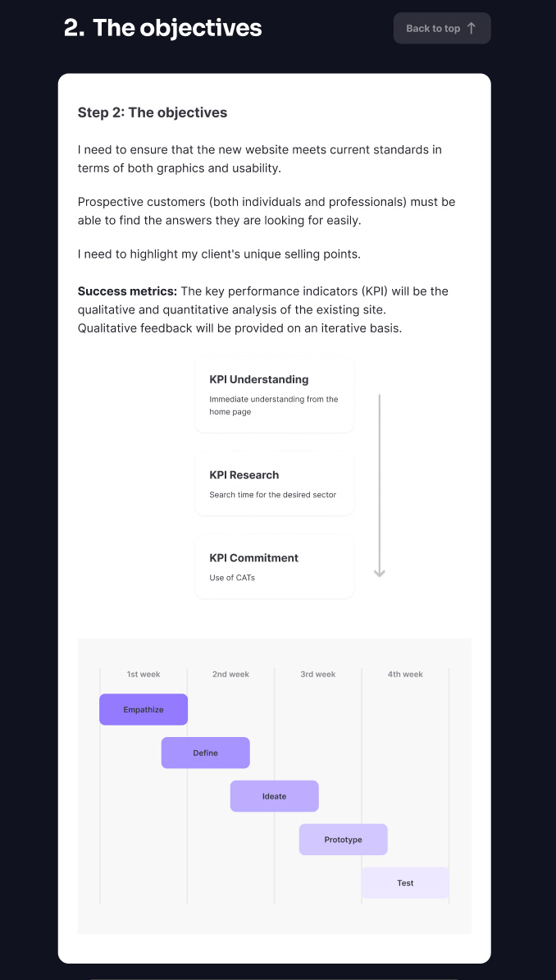Viewport: 556px width, 980px height.
Task: Click the bold "Success metrics:" text
Action: [x=127, y=291]
